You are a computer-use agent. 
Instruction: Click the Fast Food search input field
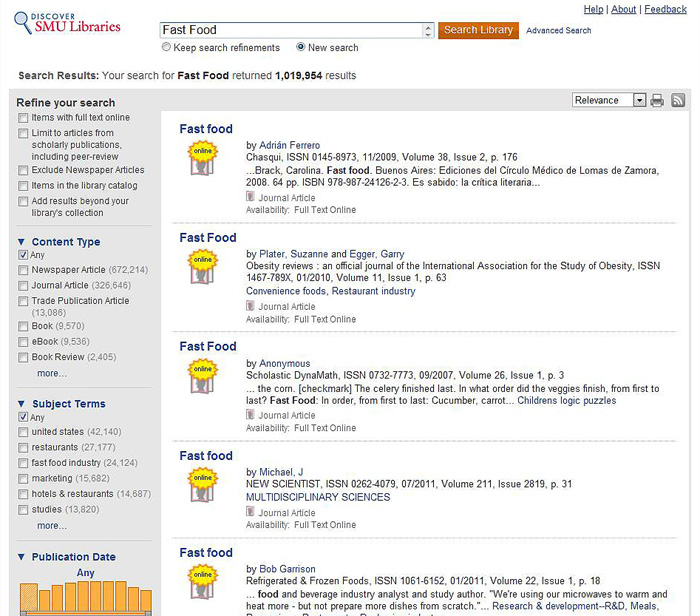coord(290,30)
